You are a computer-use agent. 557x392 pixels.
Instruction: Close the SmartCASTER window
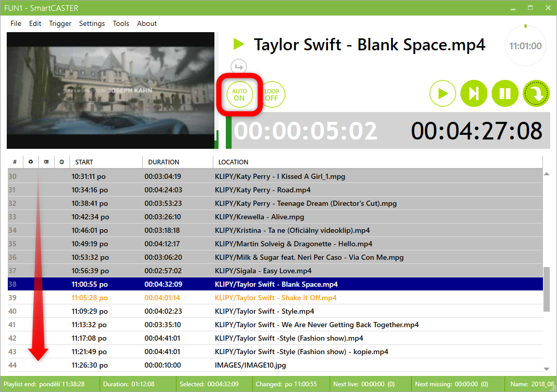(548, 8)
